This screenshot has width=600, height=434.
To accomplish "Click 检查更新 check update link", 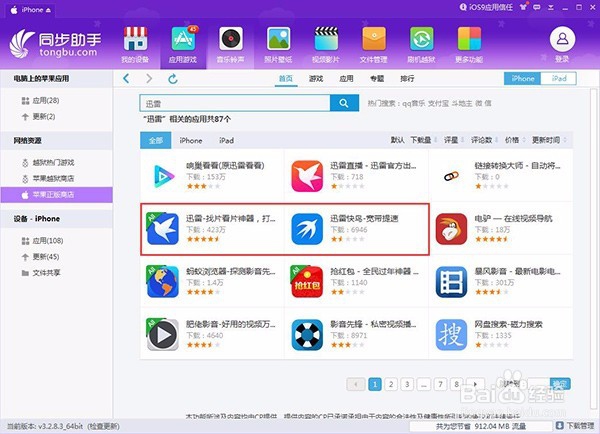I will pos(103,426).
